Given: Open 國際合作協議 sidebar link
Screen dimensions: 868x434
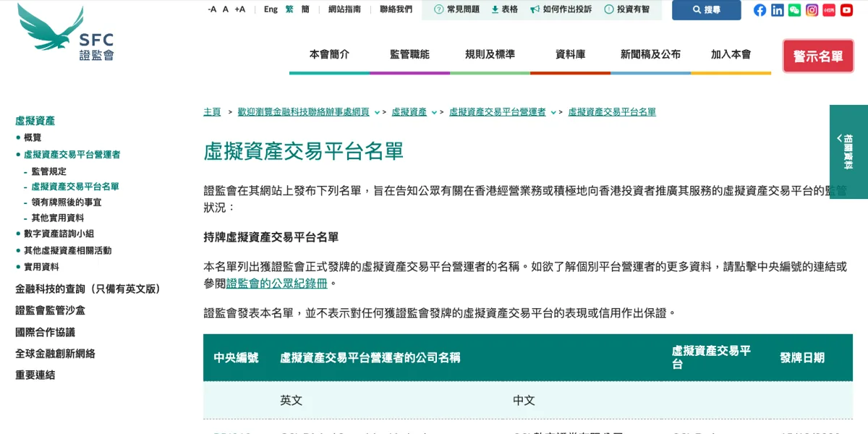Looking at the screenshot, I should point(45,332).
